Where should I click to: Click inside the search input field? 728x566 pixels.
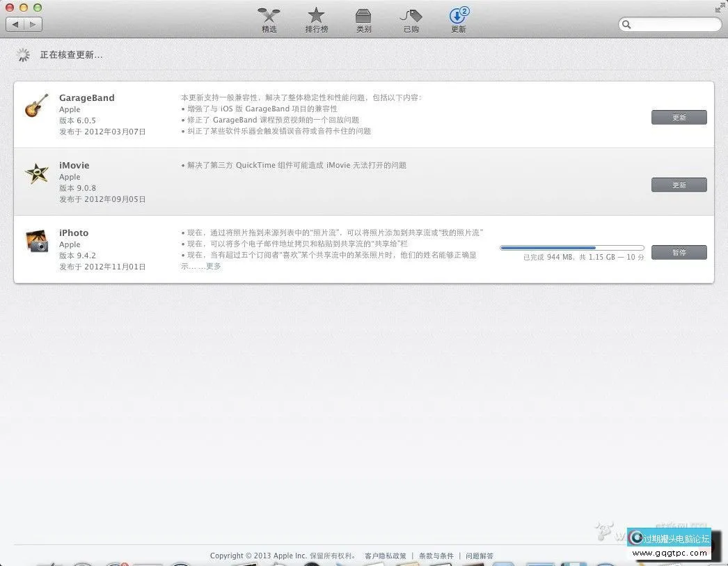(668, 24)
